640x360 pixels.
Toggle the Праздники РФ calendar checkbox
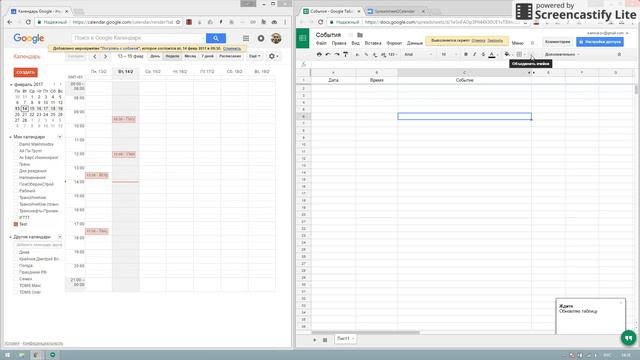[16, 272]
